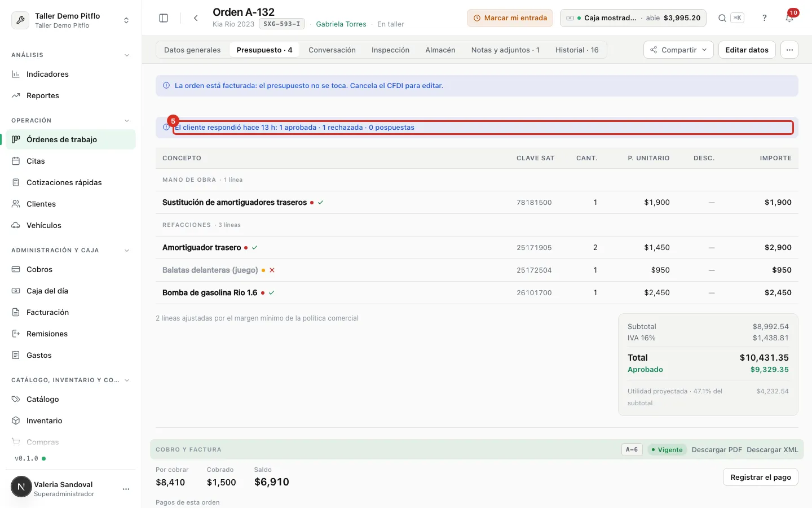Open Caja mostrador cash register status
Image resolution: width=812 pixels, height=508 pixels.
[633, 18]
